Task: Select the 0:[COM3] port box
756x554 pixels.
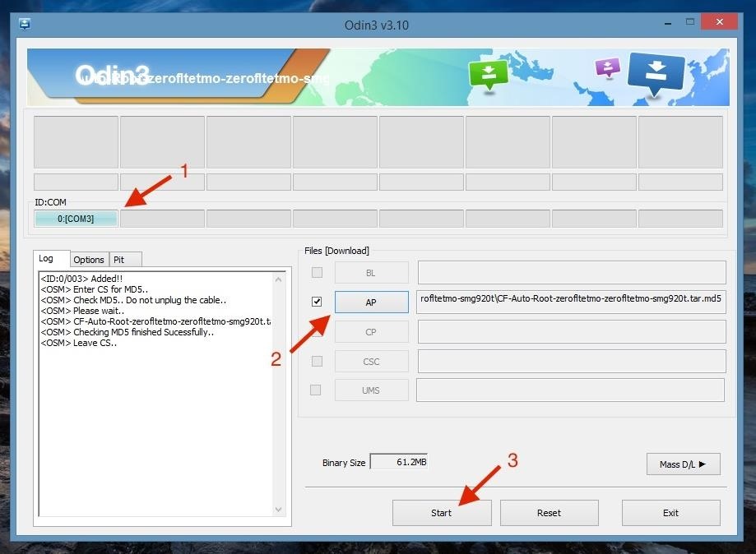Action: (x=76, y=219)
